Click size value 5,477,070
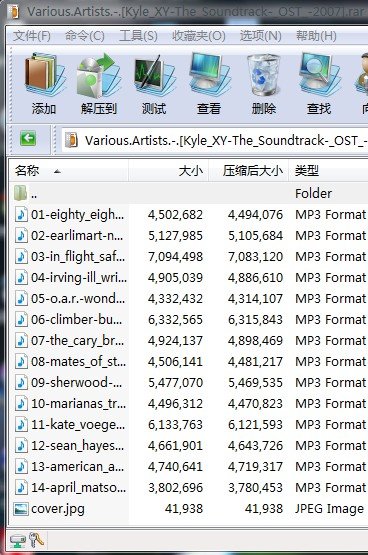368x555 pixels. tap(176, 382)
